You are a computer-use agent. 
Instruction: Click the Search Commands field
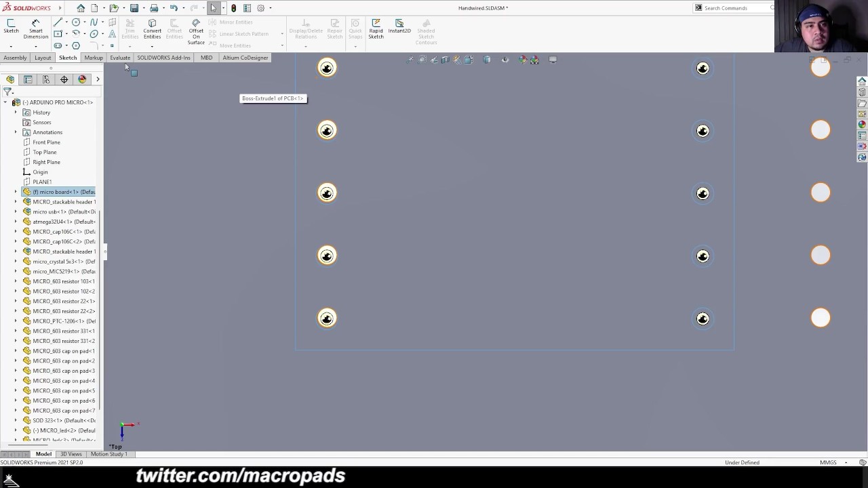pos(736,8)
